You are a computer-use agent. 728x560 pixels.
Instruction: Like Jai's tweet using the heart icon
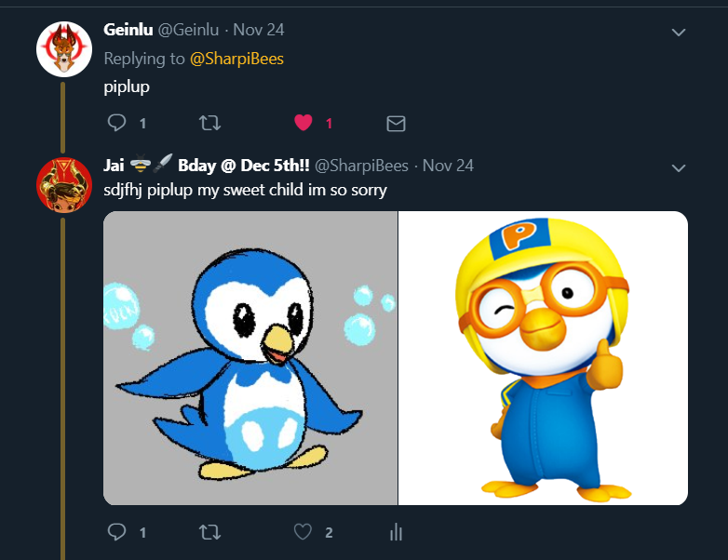(x=303, y=532)
